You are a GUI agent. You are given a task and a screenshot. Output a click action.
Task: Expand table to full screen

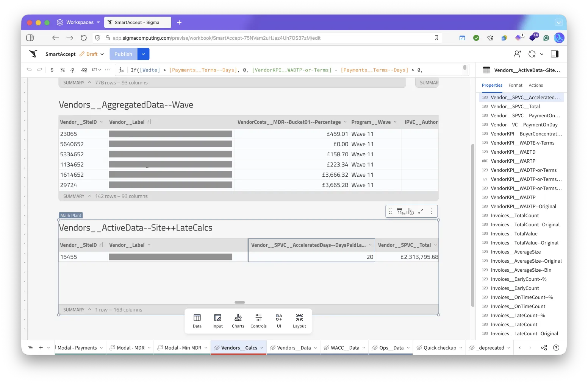click(421, 212)
